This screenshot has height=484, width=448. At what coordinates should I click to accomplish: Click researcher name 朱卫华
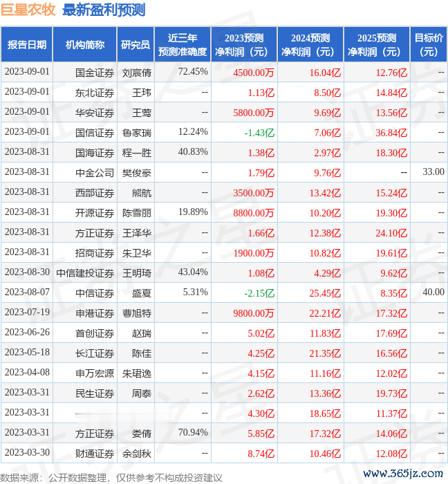pos(137,254)
